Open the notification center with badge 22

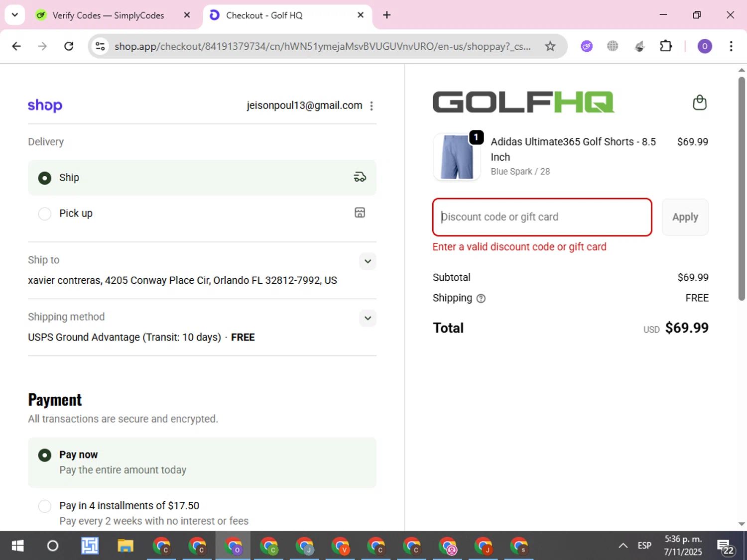click(726, 547)
